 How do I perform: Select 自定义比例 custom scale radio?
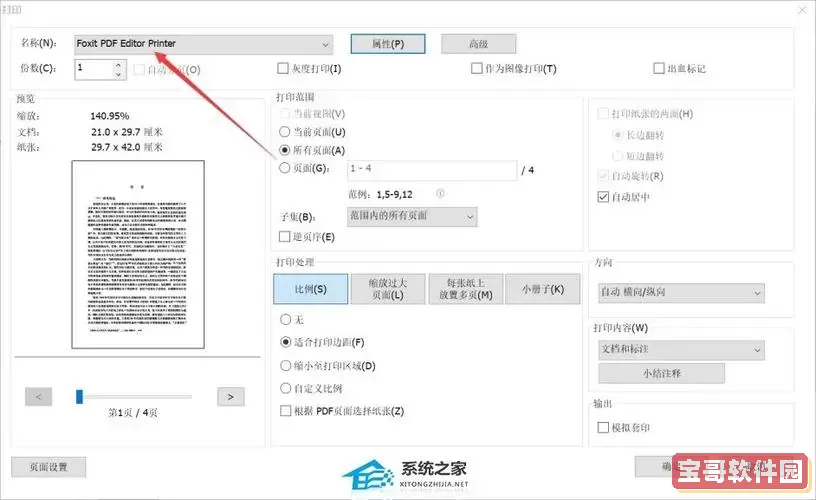click(286, 388)
